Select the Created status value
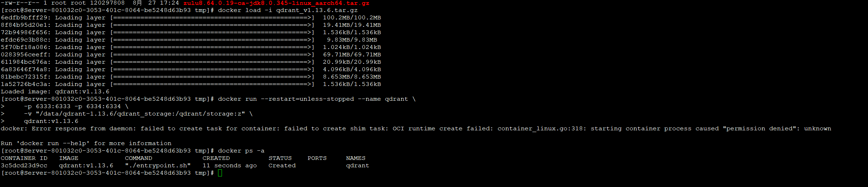 point(282,166)
